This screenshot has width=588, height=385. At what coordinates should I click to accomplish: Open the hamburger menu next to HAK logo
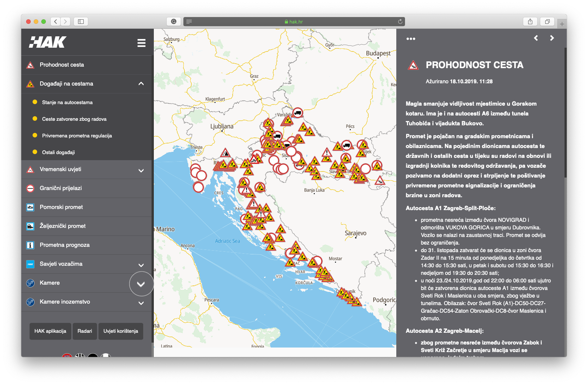tap(141, 43)
